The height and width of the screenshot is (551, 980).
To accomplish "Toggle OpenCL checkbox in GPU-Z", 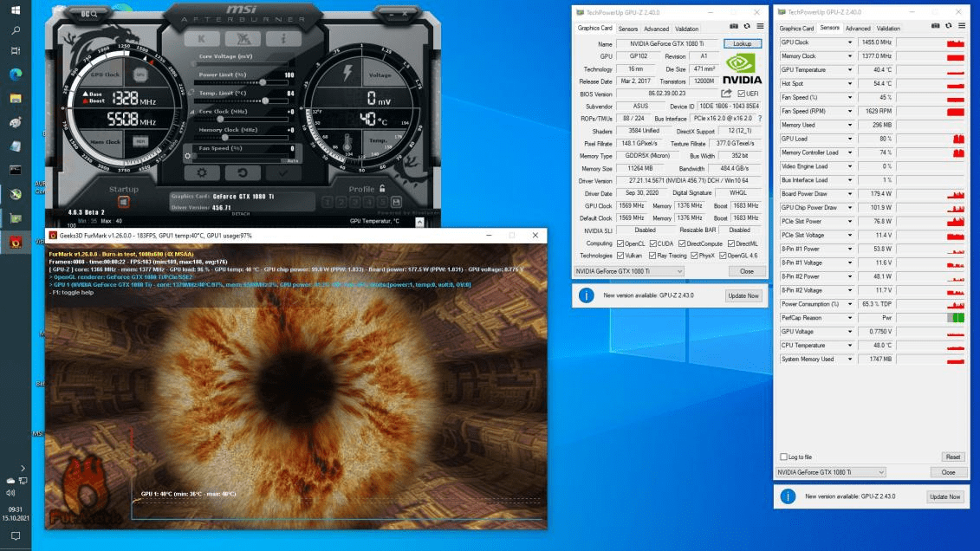I will point(620,243).
